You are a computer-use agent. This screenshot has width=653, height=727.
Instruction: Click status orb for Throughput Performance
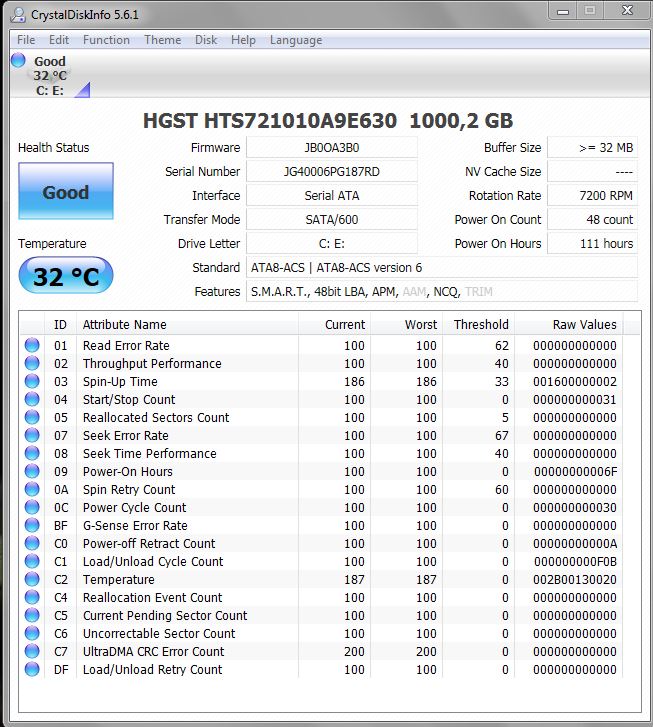pyautogui.click(x=32, y=363)
